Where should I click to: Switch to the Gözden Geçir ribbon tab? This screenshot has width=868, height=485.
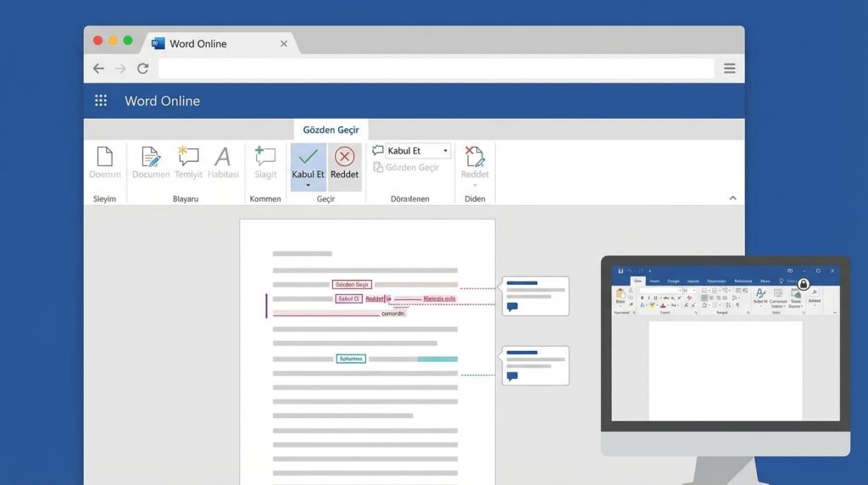(331, 130)
